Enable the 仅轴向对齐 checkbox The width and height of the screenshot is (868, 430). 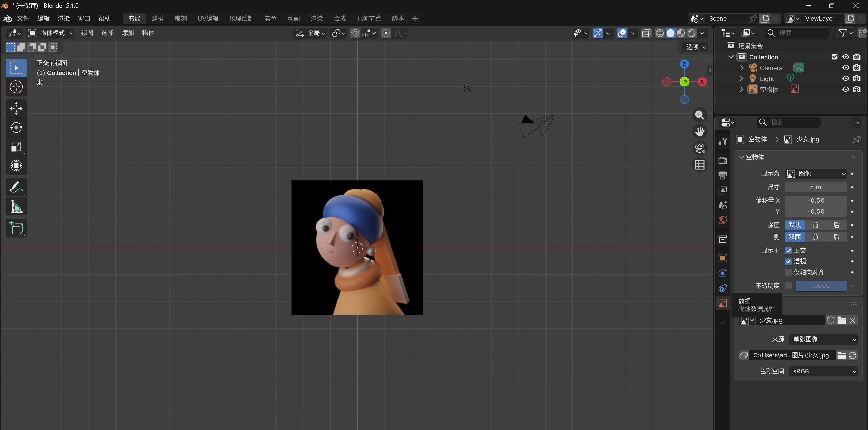(788, 272)
